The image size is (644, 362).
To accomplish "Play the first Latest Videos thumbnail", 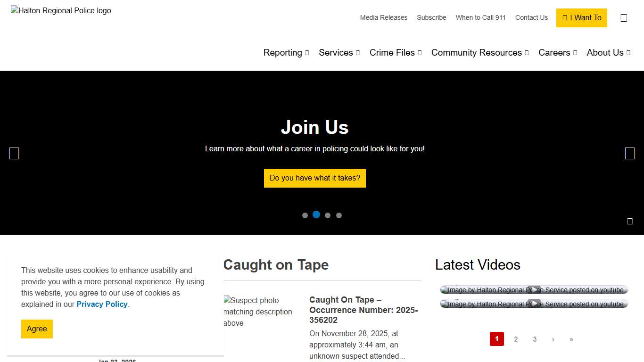I will pos(534,290).
